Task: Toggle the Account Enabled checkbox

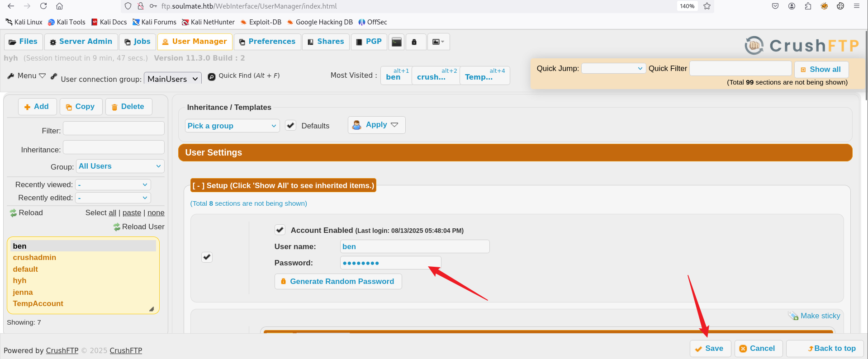Action: click(x=280, y=230)
